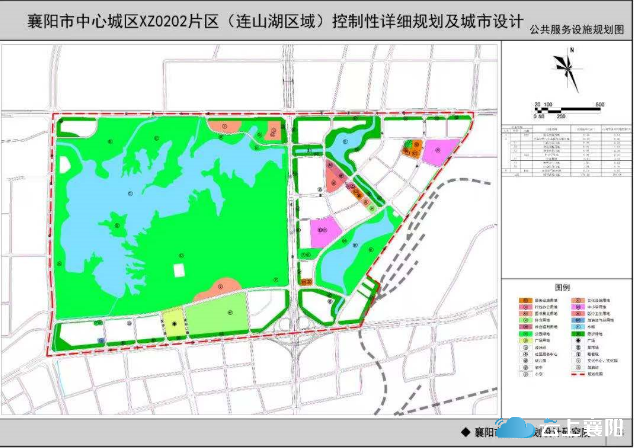The width and height of the screenshot is (634, 448).
Task: Click the yellow parcel on the southern edge
Action: tap(174, 323)
